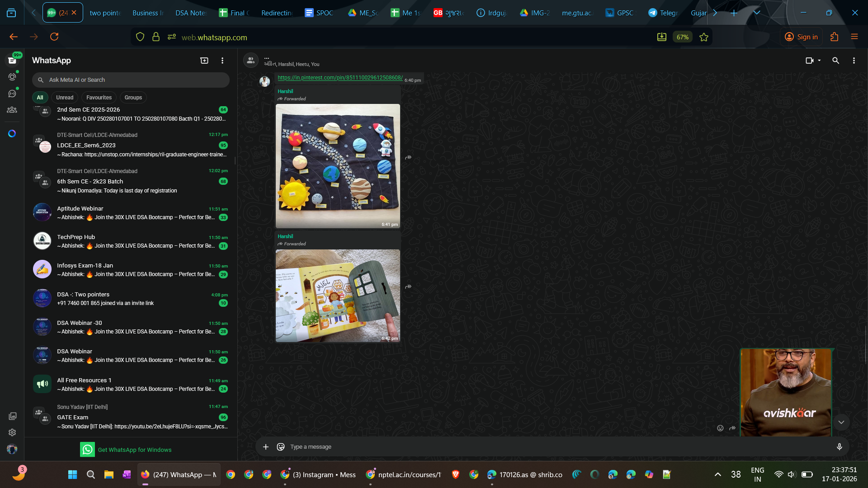Click scroll-to-bottom chevron in chat
Viewport: 868px width, 488px height.
tap(841, 422)
